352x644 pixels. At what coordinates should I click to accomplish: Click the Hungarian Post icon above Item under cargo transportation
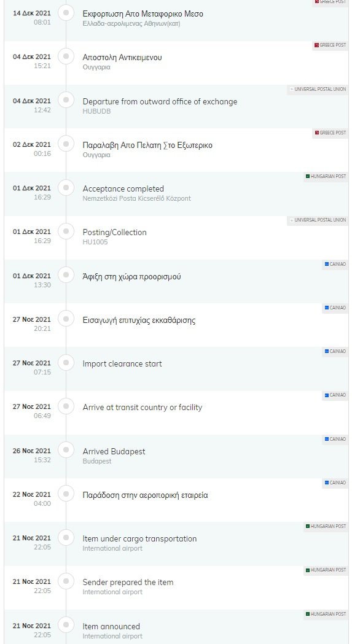click(x=307, y=526)
